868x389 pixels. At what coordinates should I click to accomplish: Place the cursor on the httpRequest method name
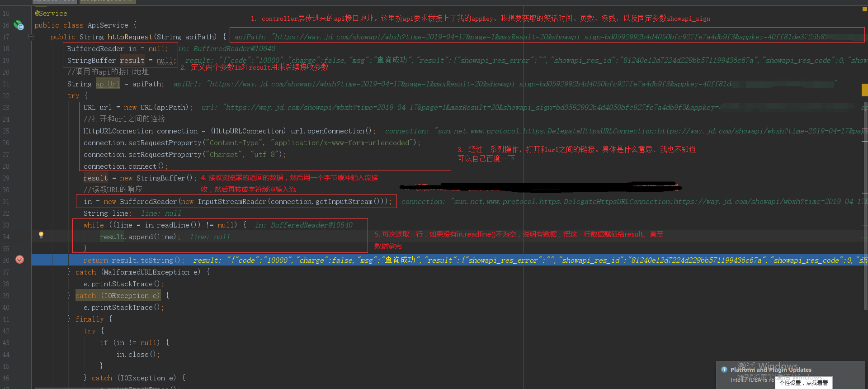pos(130,37)
